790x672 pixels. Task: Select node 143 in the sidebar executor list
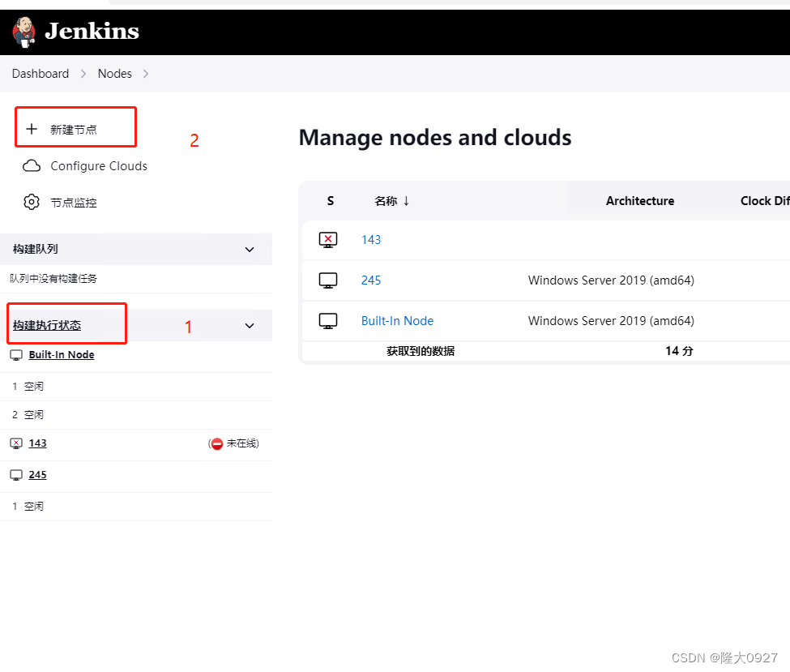point(38,443)
